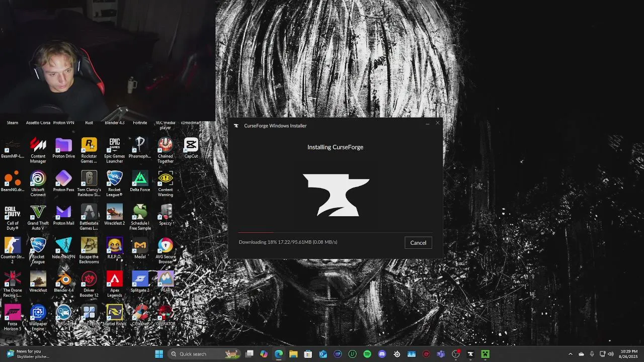The image size is (644, 362).
Task: Select Marvel Rivals desktop icon
Action: [x=115, y=316]
